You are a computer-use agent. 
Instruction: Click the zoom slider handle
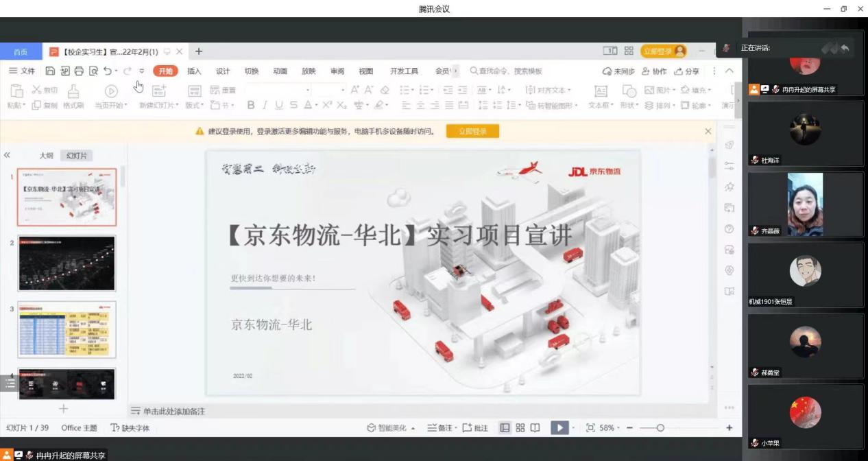[660, 428]
